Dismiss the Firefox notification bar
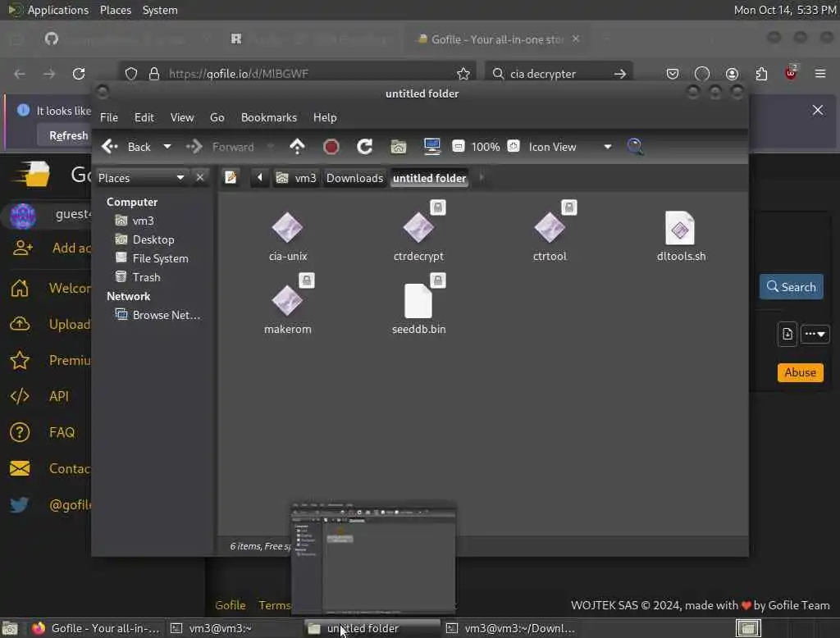The height and width of the screenshot is (638, 840). (x=818, y=110)
